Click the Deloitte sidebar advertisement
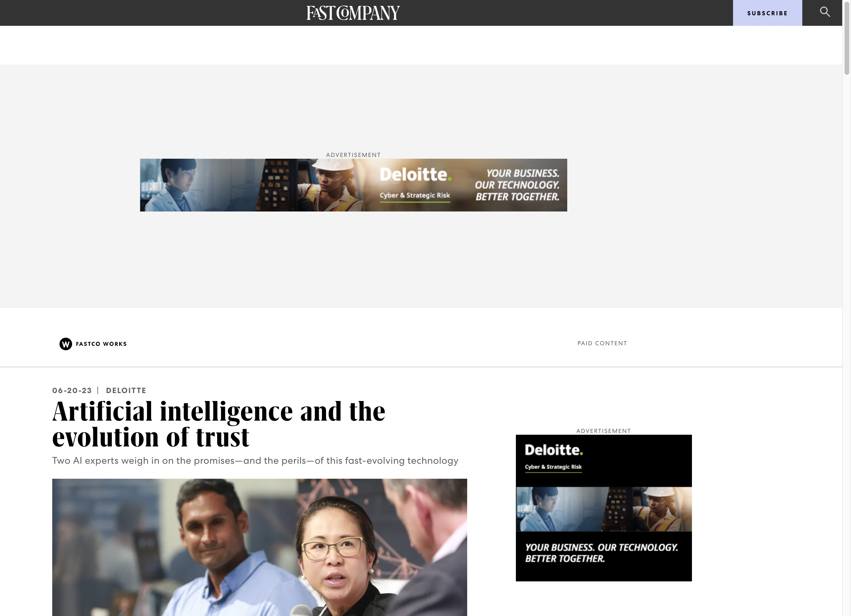Image resolution: width=851 pixels, height=616 pixels. pos(604,508)
